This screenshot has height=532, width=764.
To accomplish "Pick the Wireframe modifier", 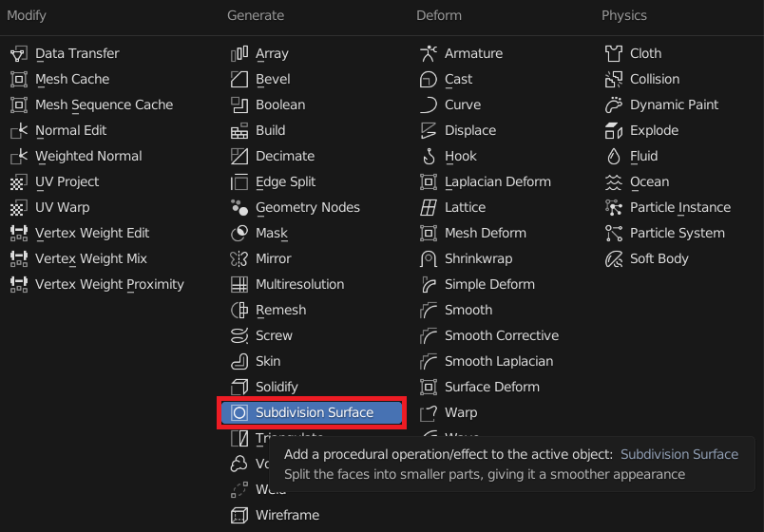I will coord(287,516).
